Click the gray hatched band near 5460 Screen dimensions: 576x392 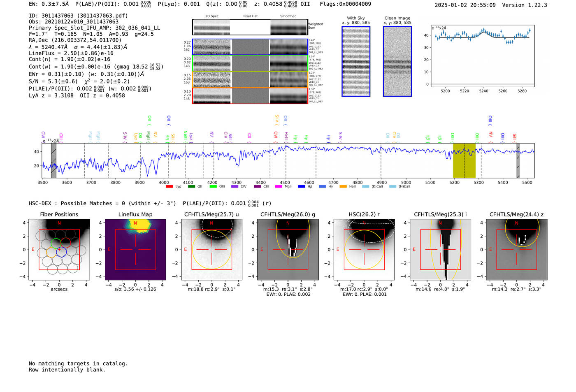518,160
